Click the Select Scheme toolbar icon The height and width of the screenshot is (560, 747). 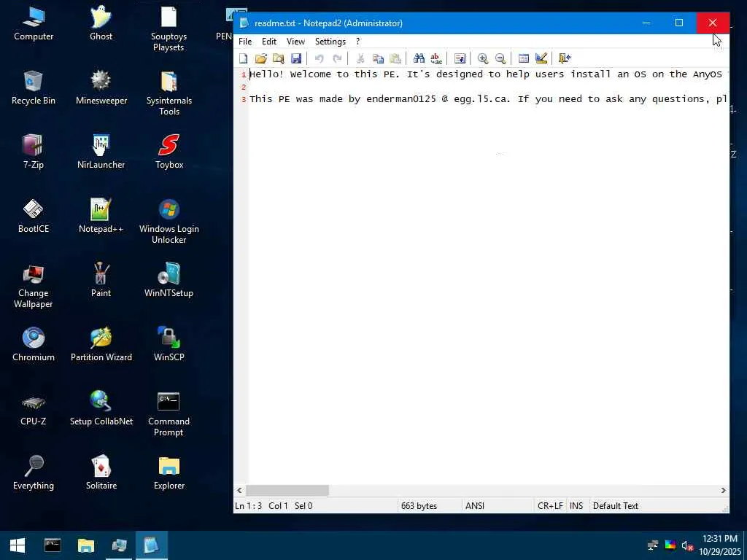[524, 58]
